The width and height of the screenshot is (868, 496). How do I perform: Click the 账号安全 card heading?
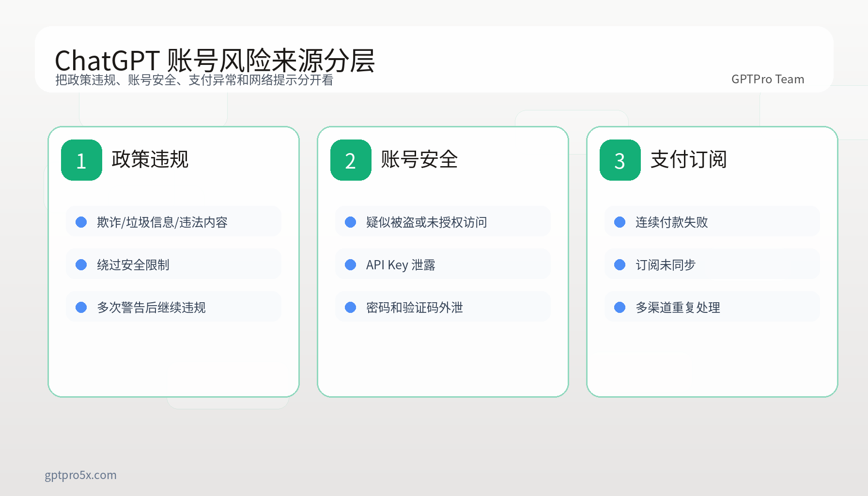[419, 159]
